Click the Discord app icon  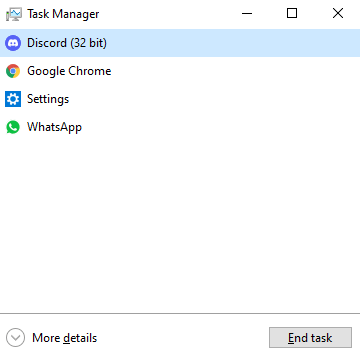tap(13, 43)
